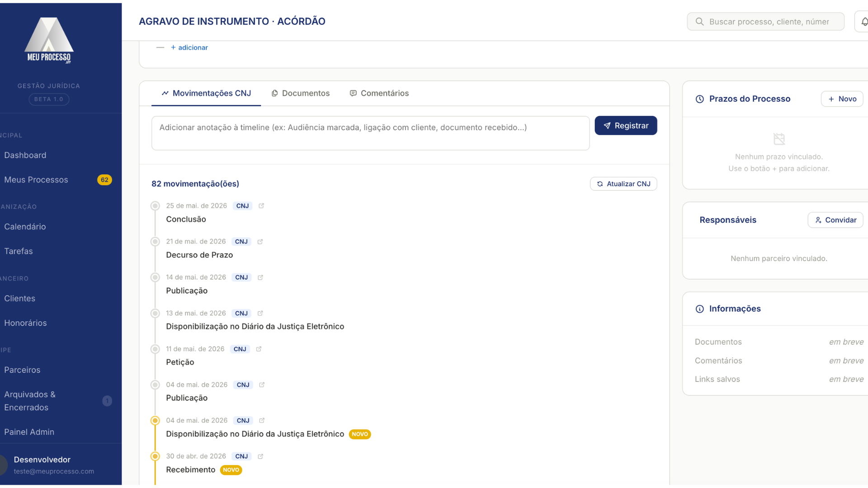Image resolution: width=868 pixels, height=488 pixels.
Task: Click Novo in Prazos do Processo
Action: pyautogui.click(x=842, y=99)
